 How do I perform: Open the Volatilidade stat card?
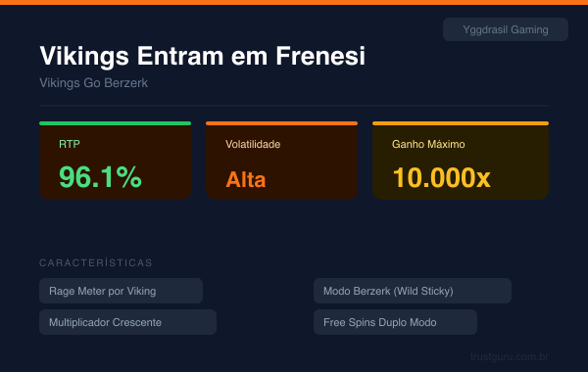[x=281, y=161]
